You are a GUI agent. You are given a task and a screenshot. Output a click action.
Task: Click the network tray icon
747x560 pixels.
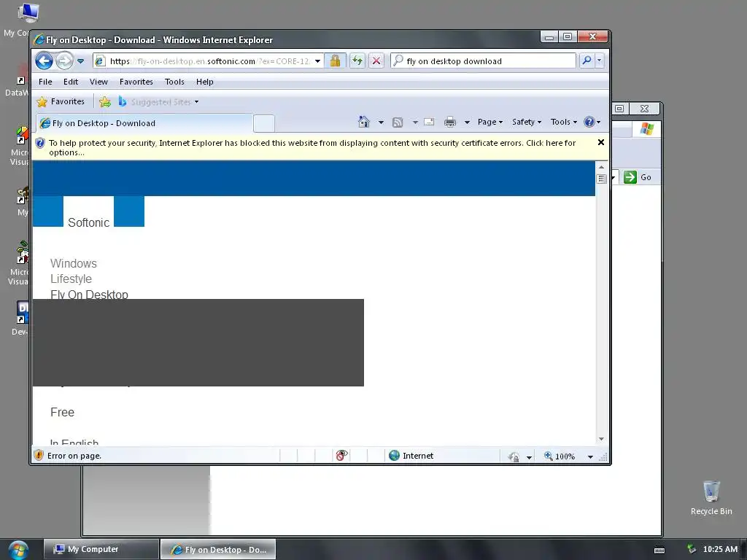tap(691, 550)
